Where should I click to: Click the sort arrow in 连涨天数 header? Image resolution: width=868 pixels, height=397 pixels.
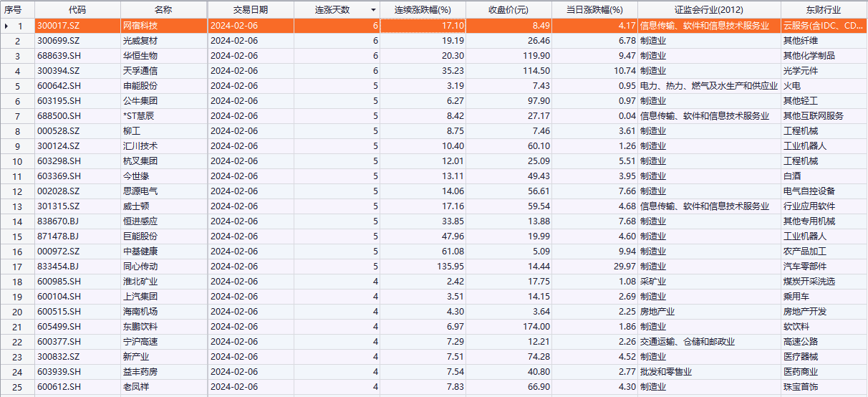[x=372, y=10]
